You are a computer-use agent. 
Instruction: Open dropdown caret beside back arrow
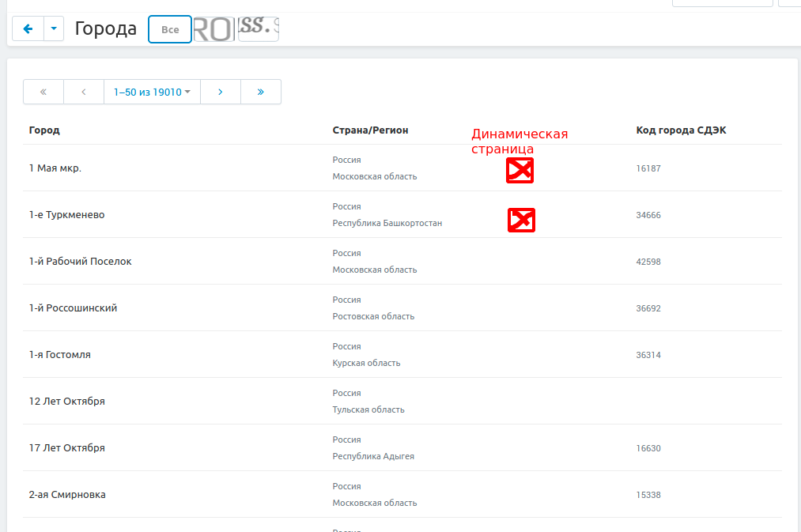pos(53,29)
